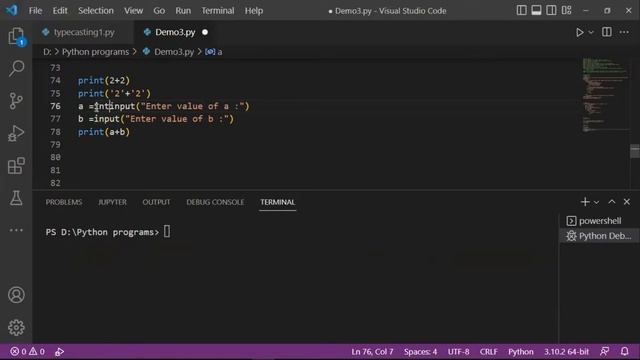Select the Terminal panel tab
The width and height of the screenshot is (640, 360).
[x=278, y=202]
